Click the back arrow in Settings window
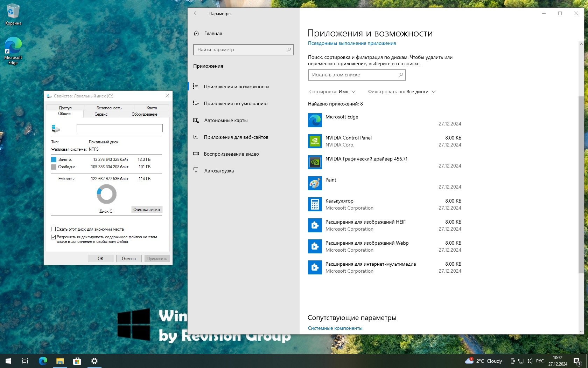 click(196, 13)
